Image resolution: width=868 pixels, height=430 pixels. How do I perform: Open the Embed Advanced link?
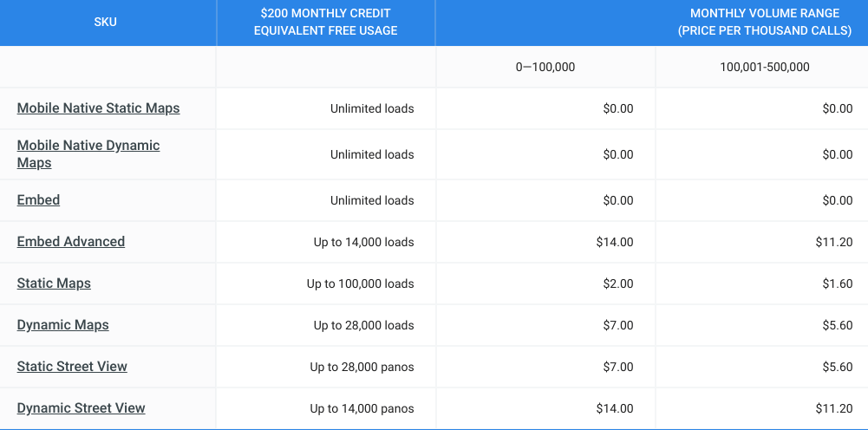71,242
